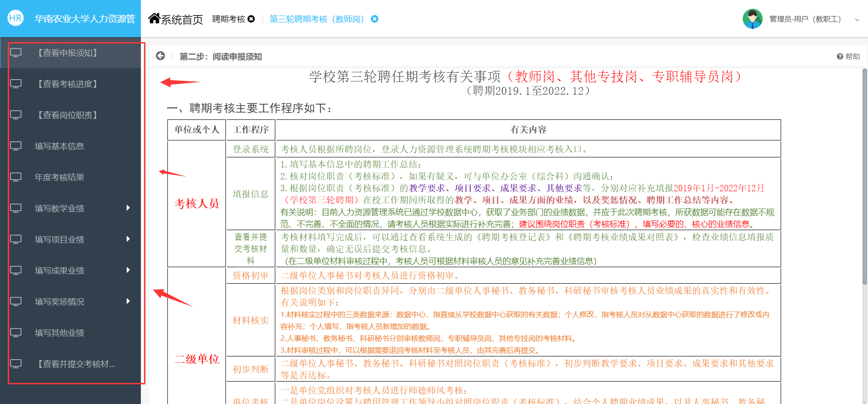Open the 【查看岗位职责】 menu item

pyautogui.click(x=70, y=115)
